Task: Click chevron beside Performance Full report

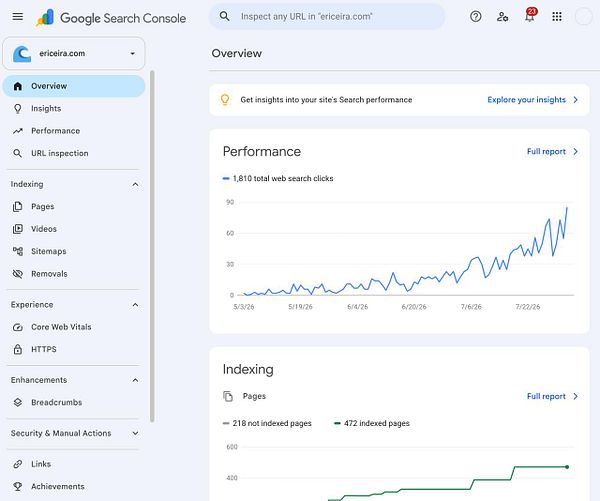Action: 576,152
